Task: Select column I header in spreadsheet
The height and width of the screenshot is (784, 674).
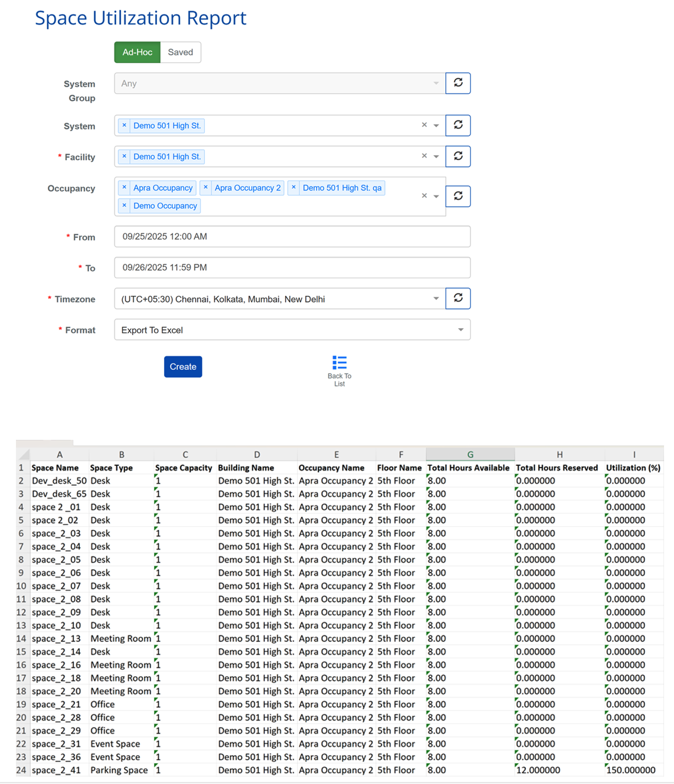Action: click(x=634, y=454)
